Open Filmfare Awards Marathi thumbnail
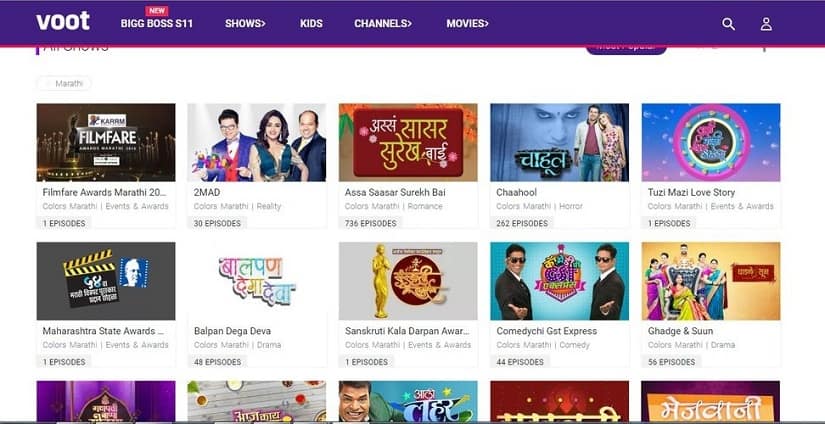 coord(106,142)
